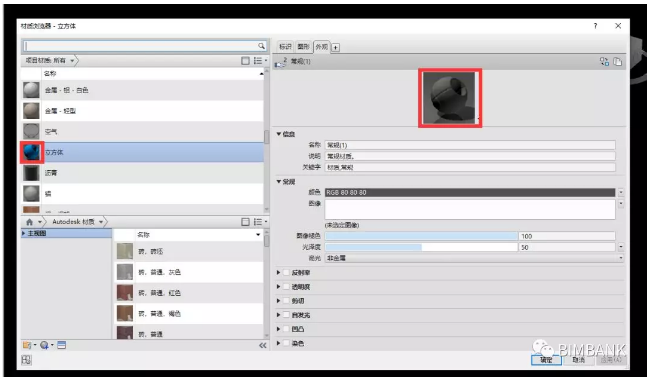653x379 pixels.
Task: Switch to the 标识 tab
Action: click(285, 47)
